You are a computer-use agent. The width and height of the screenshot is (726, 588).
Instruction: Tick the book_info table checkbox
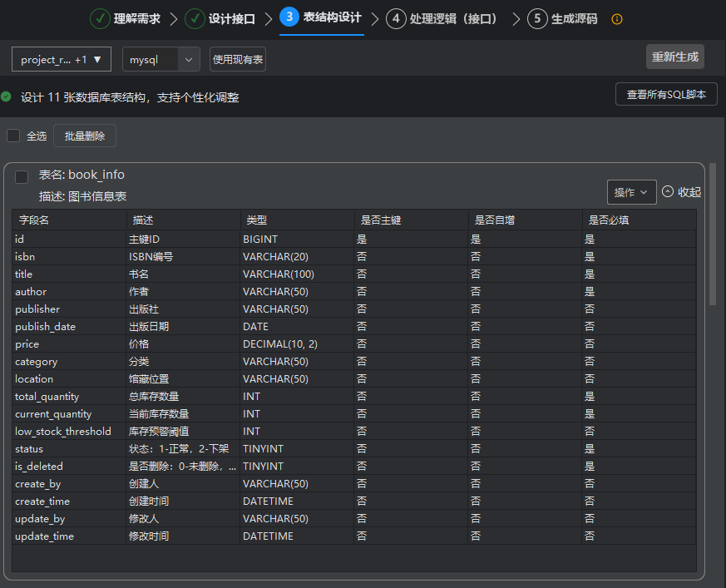coord(22,176)
